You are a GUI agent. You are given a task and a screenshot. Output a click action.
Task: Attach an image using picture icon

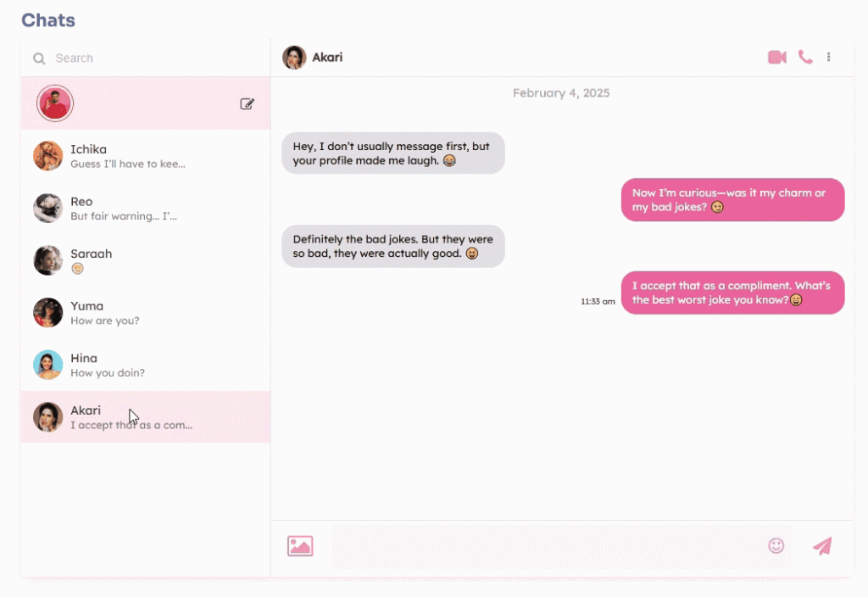(300, 546)
